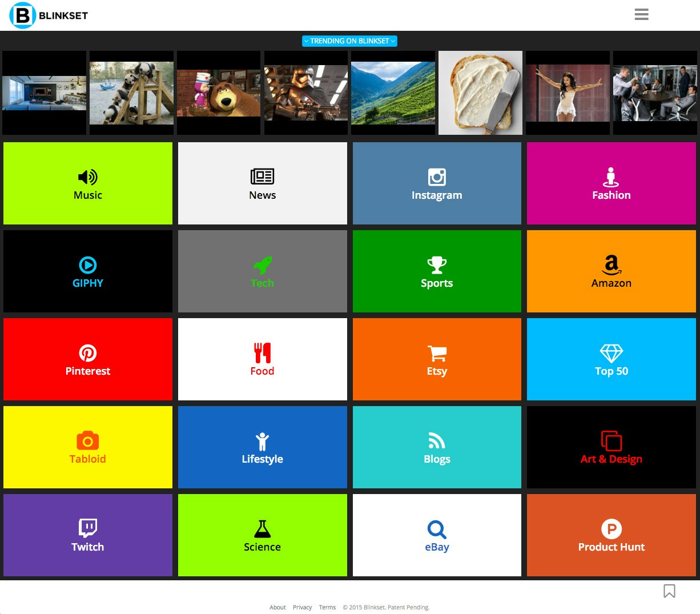700x614 pixels.
Task: Open the woman in white dress thumbnail
Action: point(568,93)
